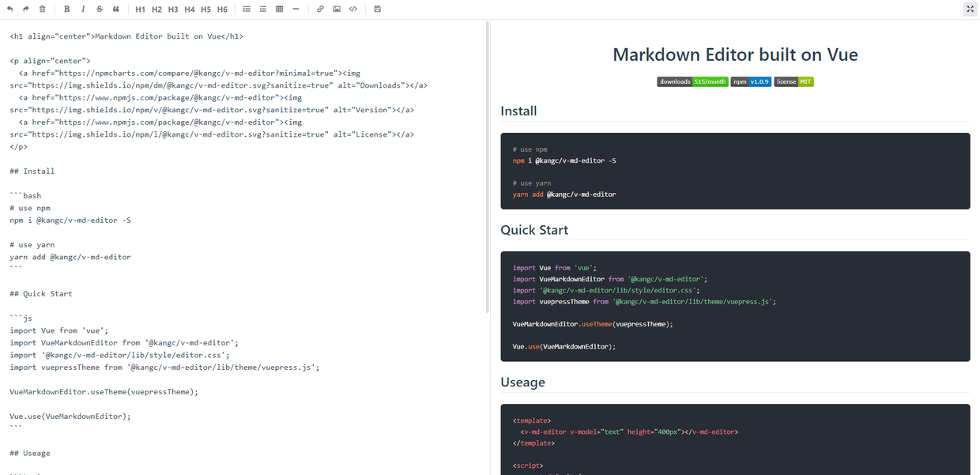Insert an H3 heading
Image resolution: width=980 pixels, height=475 pixels.
tap(173, 9)
